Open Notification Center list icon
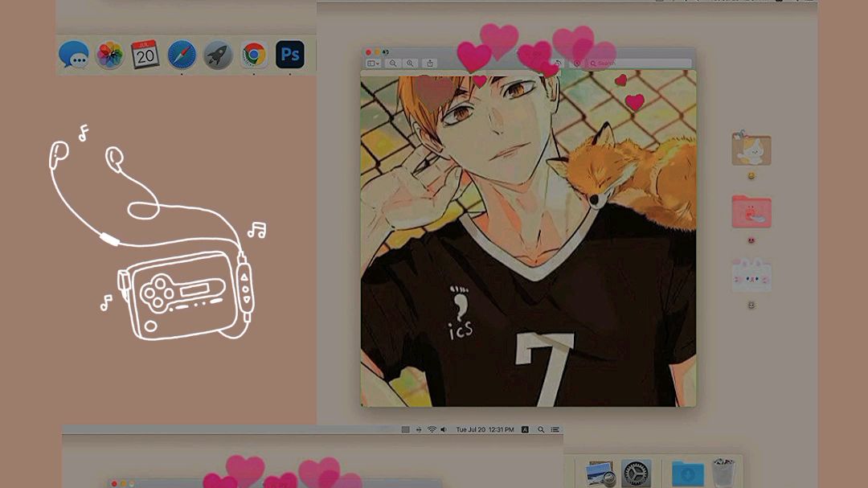The height and width of the screenshot is (488, 868). pos(555,429)
